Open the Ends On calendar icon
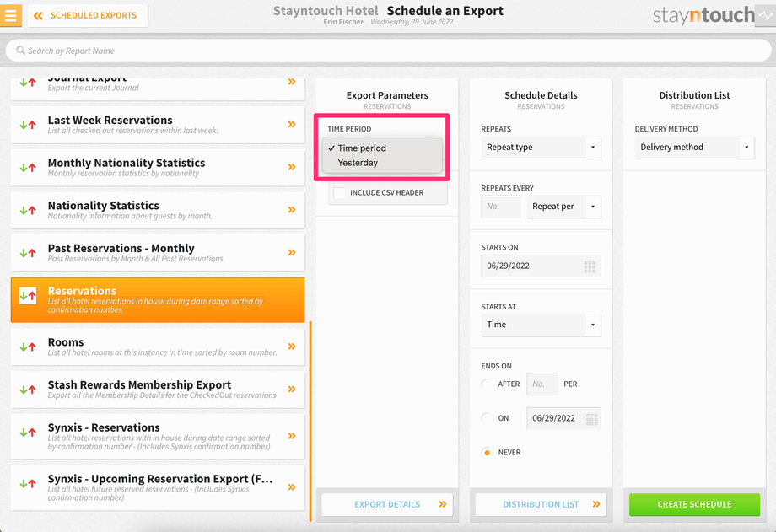 592,419
